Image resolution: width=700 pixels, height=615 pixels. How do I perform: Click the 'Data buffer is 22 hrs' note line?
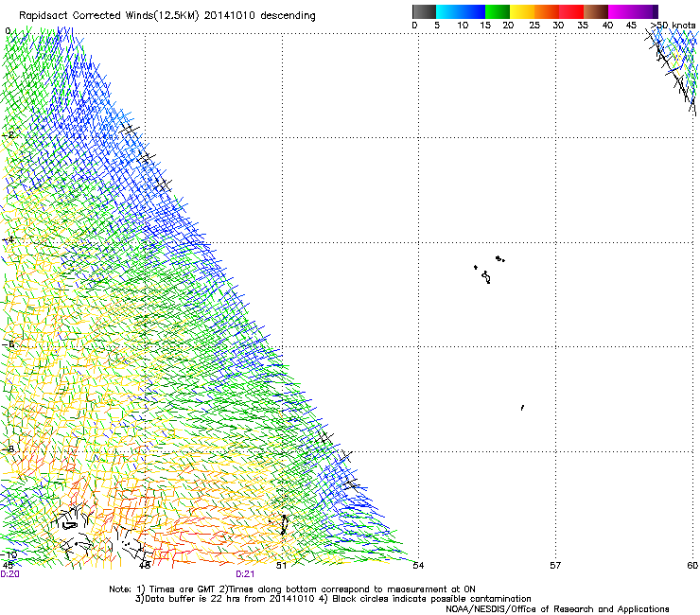point(333,599)
